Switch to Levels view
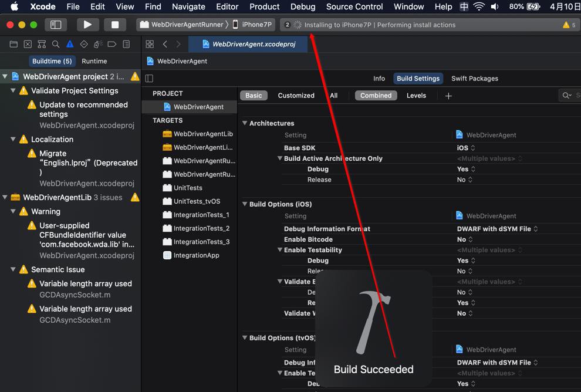Image resolution: width=581 pixels, height=392 pixels. [416, 96]
